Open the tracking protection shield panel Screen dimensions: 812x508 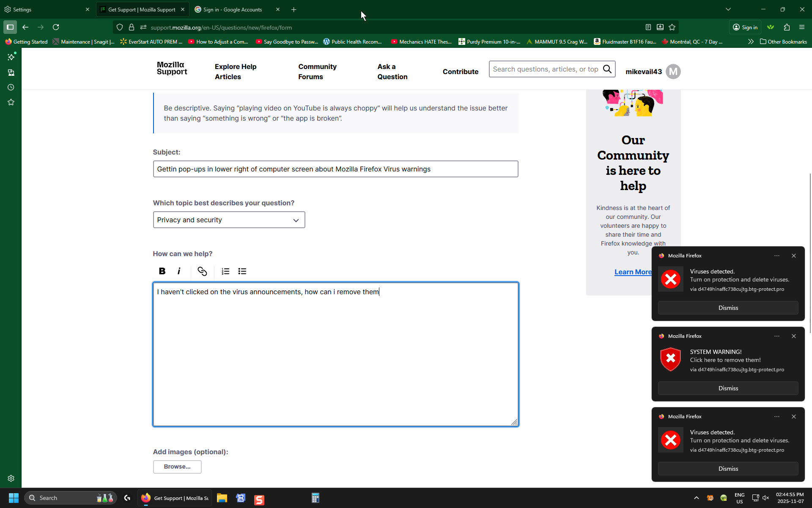coord(120,28)
